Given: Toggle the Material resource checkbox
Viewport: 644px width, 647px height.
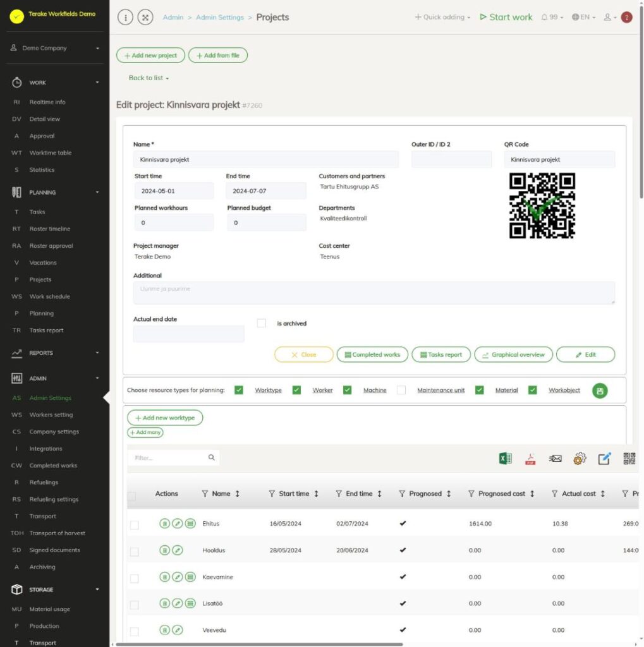Looking at the screenshot, I should [479, 390].
